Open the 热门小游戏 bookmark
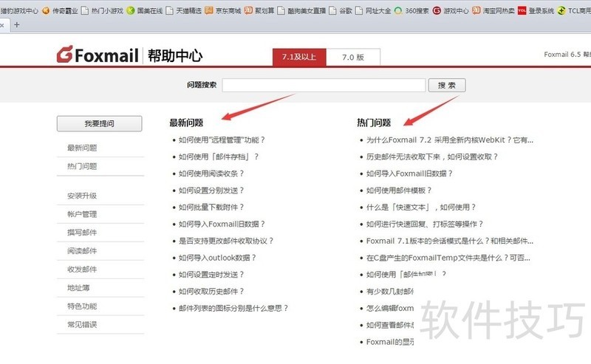591x364 pixels. [x=103, y=10]
